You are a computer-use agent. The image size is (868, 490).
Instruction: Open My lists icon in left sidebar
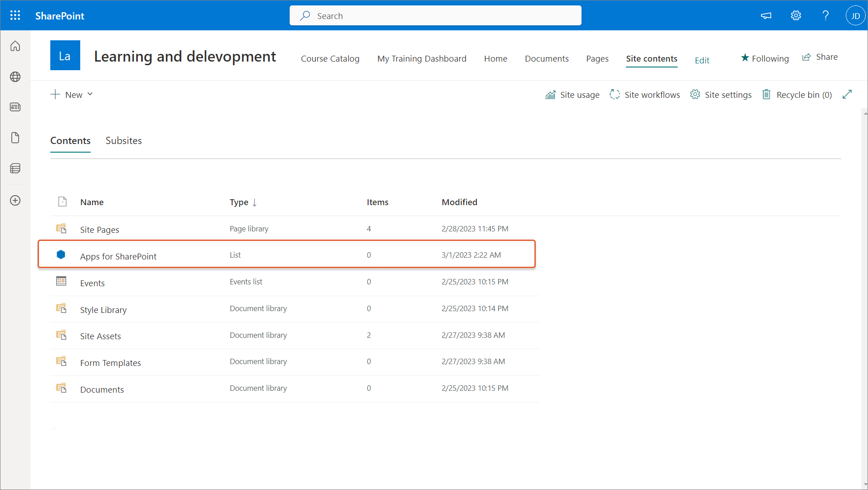pos(15,168)
